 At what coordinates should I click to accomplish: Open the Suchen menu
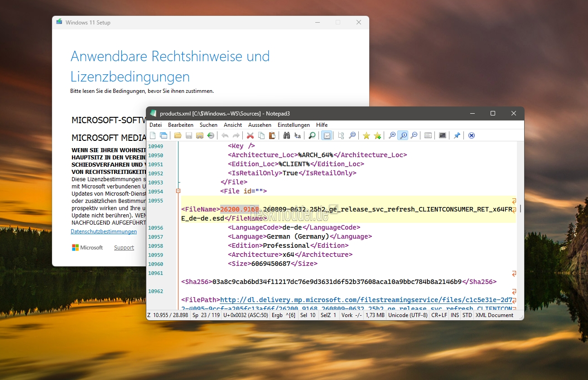pyautogui.click(x=208, y=125)
